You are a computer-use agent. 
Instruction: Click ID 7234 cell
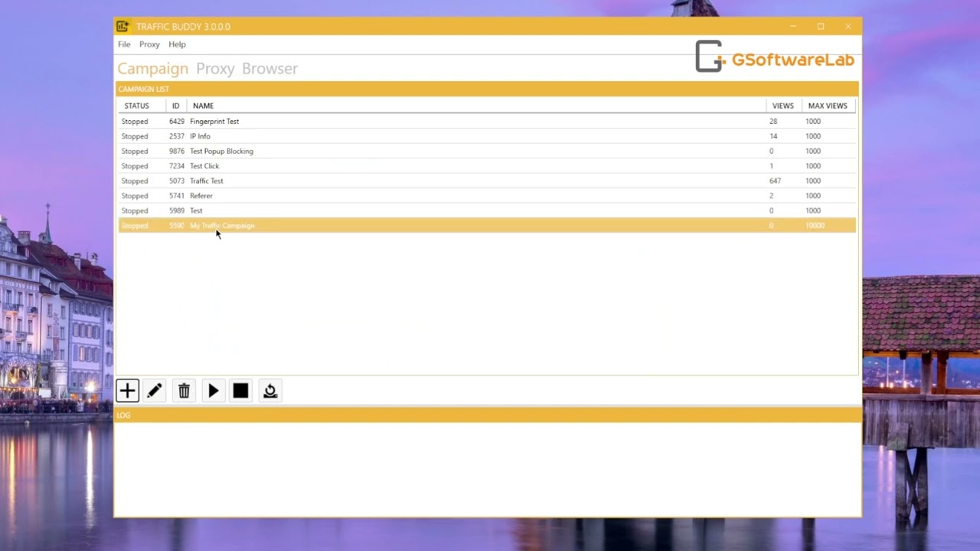177,166
